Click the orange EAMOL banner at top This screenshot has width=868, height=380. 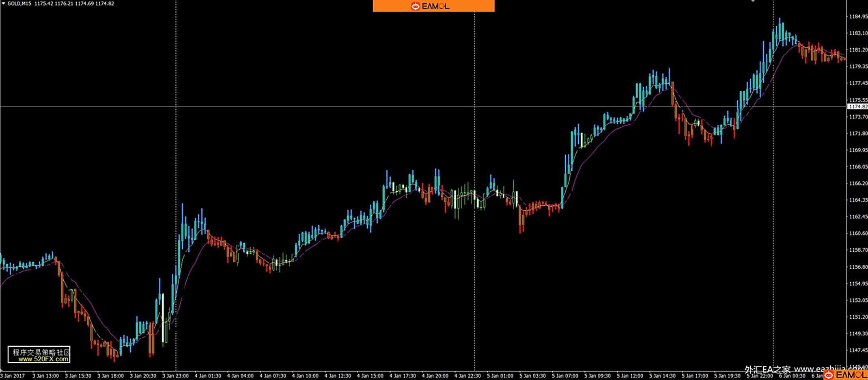(x=433, y=6)
